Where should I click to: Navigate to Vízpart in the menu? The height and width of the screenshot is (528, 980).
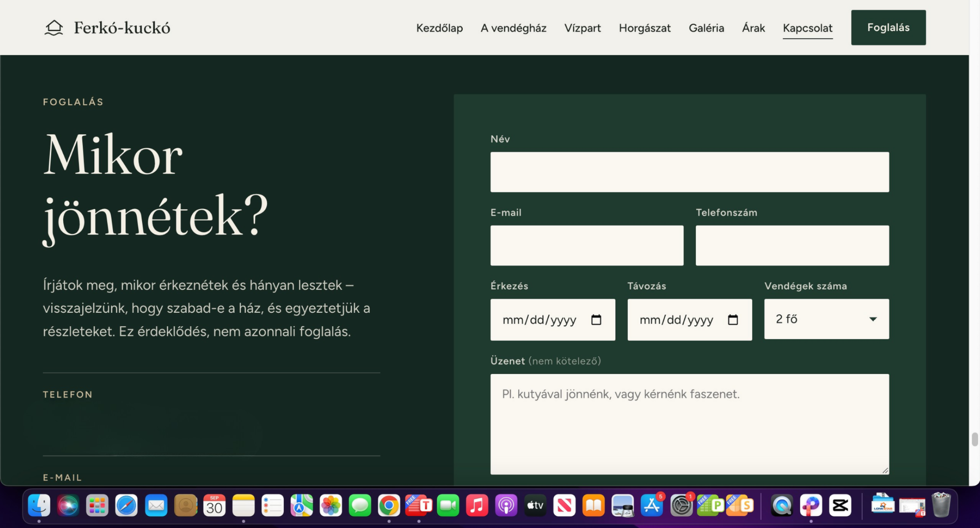coord(582,28)
